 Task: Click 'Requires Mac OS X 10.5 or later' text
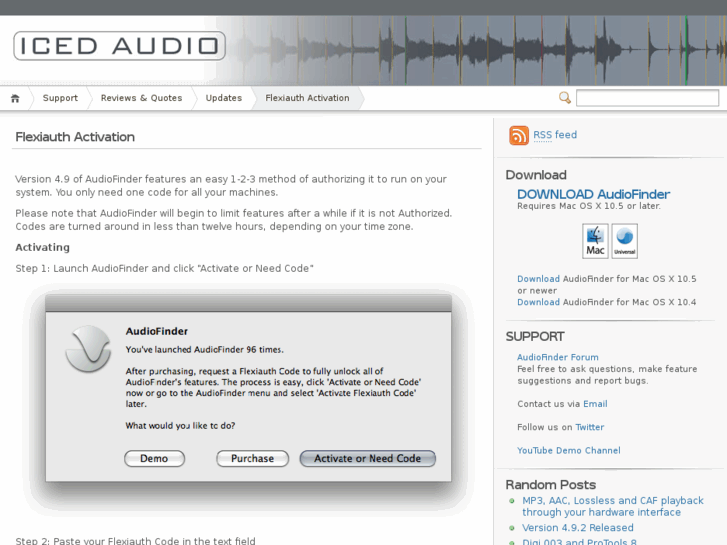[589, 206]
